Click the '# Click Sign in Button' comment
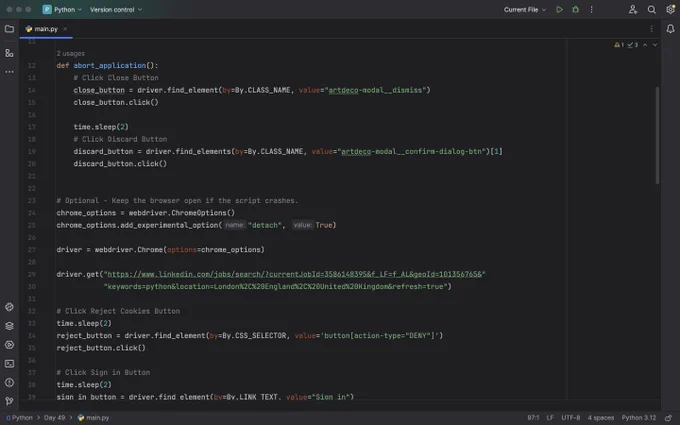 [x=103, y=373]
